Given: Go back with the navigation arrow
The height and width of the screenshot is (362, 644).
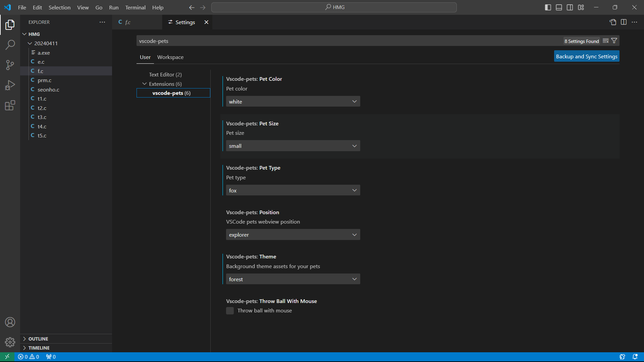Looking at the screenshot, I should (x=192, y=7).
